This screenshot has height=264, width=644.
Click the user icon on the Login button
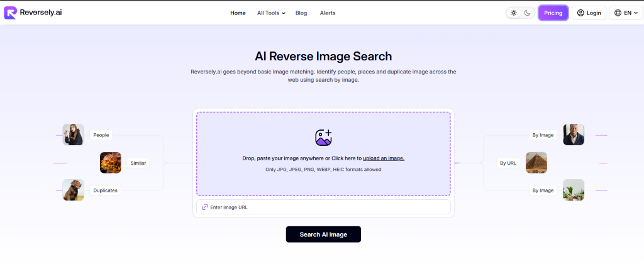[580, 13]
